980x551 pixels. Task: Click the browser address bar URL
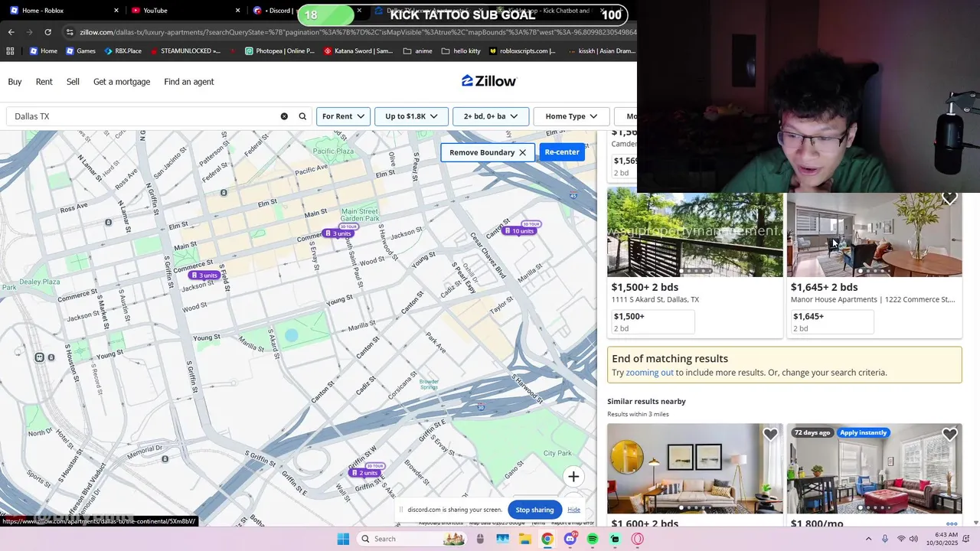[358, 32]
